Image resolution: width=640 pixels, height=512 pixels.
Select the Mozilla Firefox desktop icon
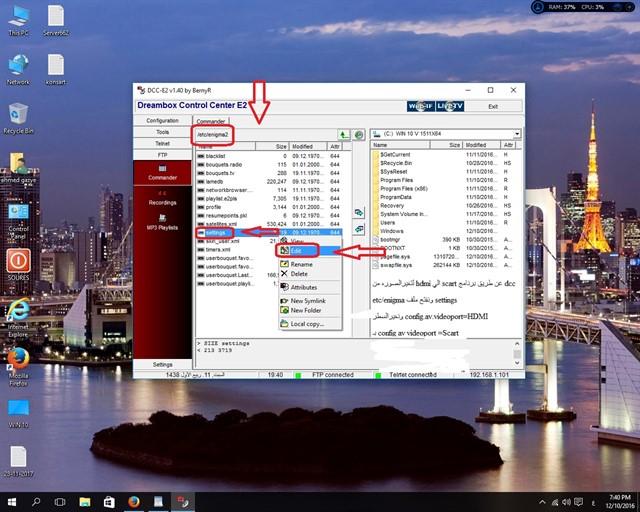click(x=18, y=367)
